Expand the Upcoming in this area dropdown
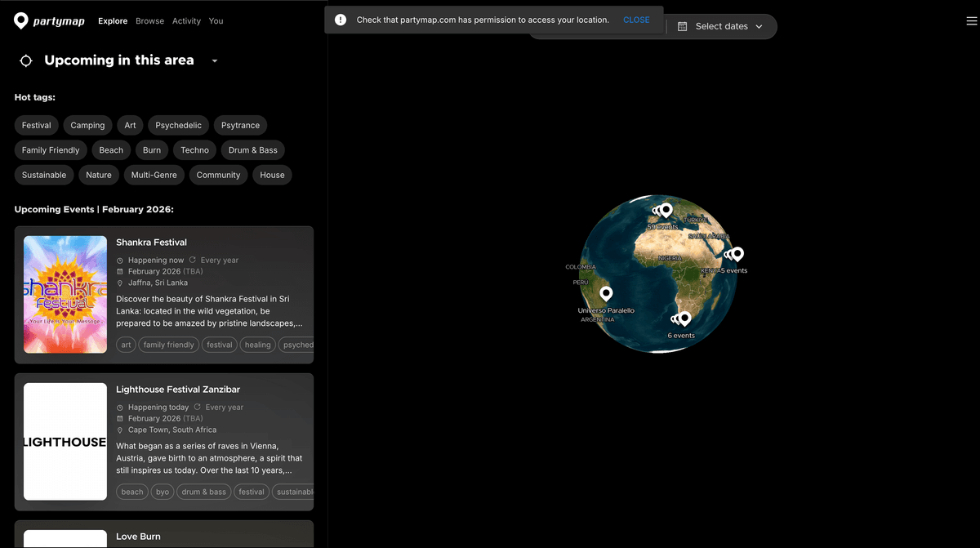 click(215, 61)
